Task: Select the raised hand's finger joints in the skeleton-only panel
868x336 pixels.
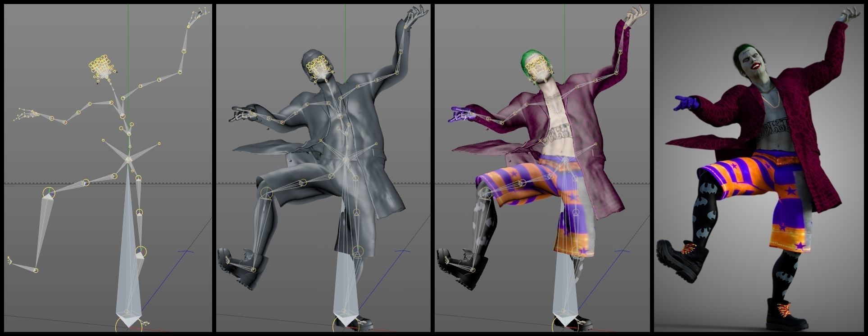Action: 199,13
